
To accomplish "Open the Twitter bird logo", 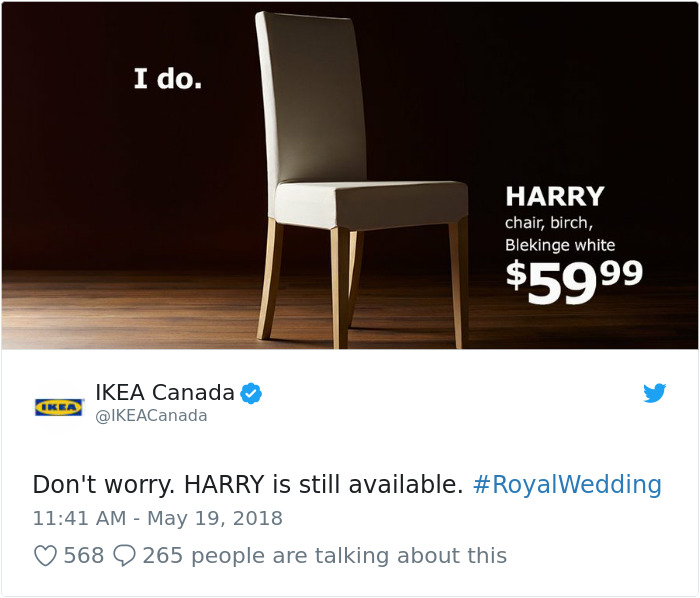I will point(654,393).
